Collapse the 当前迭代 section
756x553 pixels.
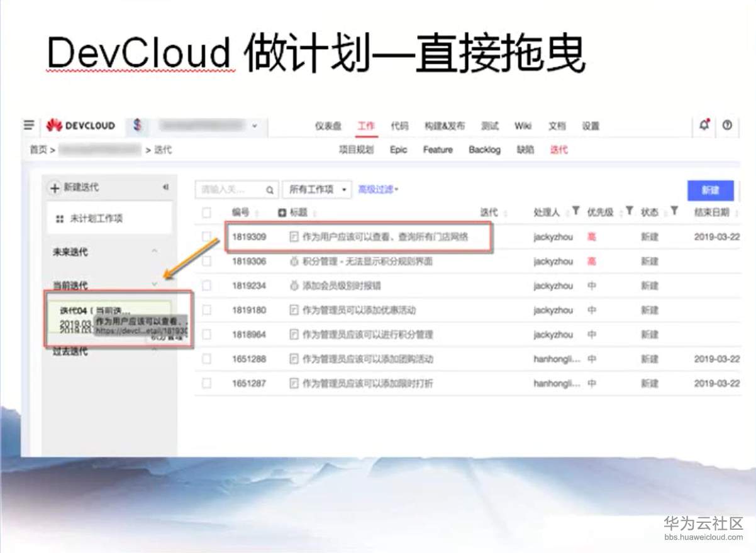coord(155,285)
